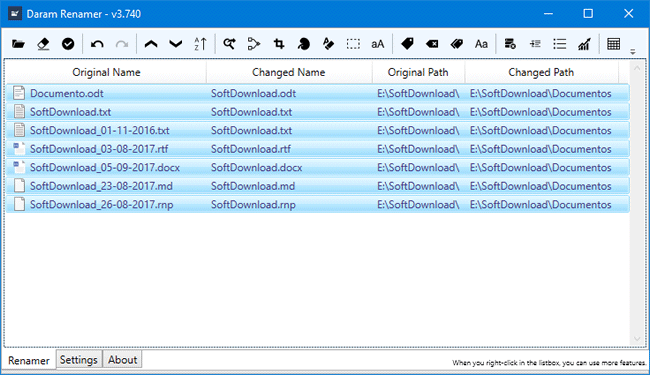Click changed name SoftDownload.rnp
650x375 pixels.
253,205
